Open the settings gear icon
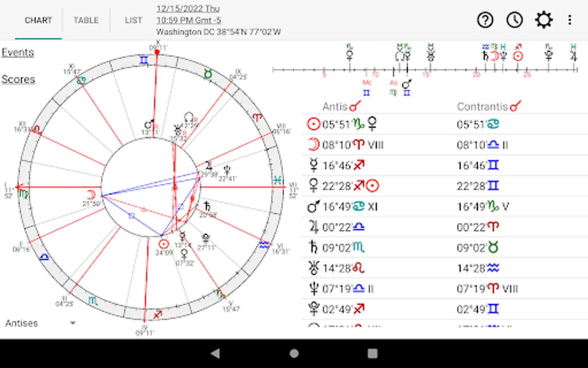The image size is (588, 368). point(544,20)
